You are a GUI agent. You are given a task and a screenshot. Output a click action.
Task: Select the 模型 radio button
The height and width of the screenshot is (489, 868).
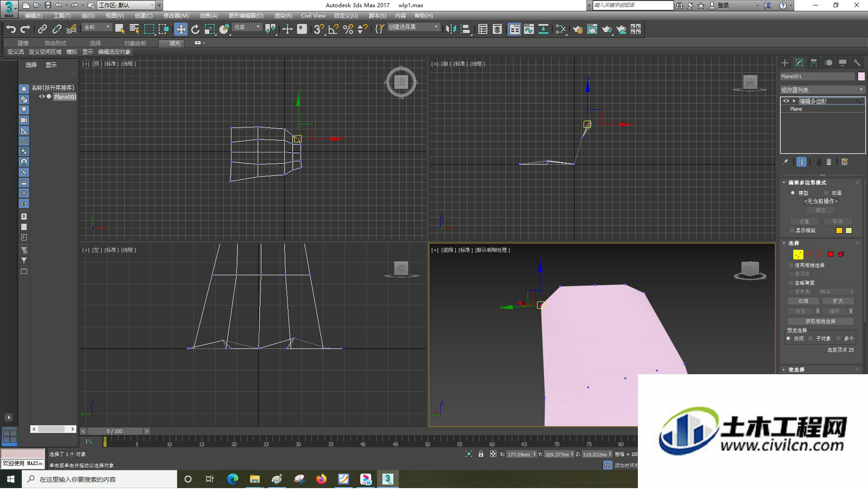click(x=793, y=193)
